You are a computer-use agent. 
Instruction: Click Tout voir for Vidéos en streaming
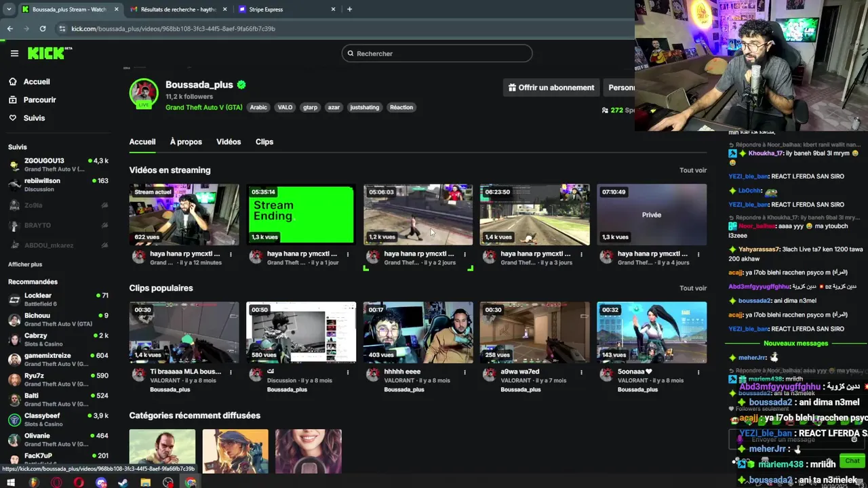693,170
